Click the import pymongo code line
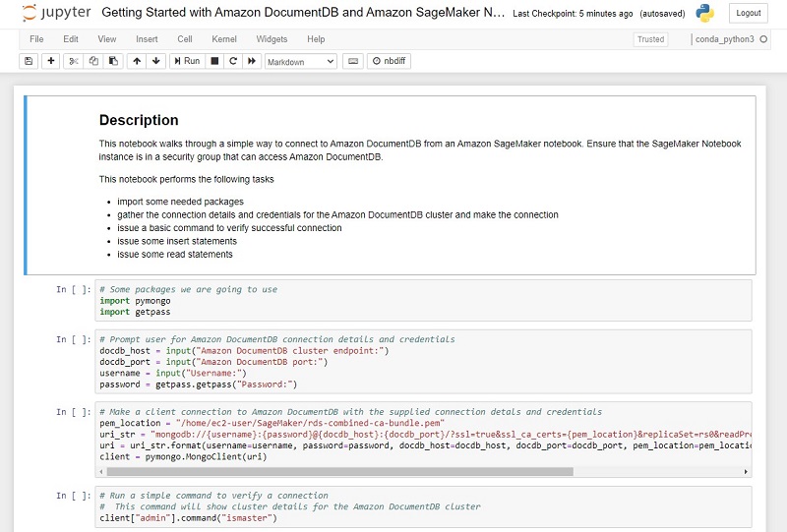Screen dimensions: 787x532 tap(135, 301)
